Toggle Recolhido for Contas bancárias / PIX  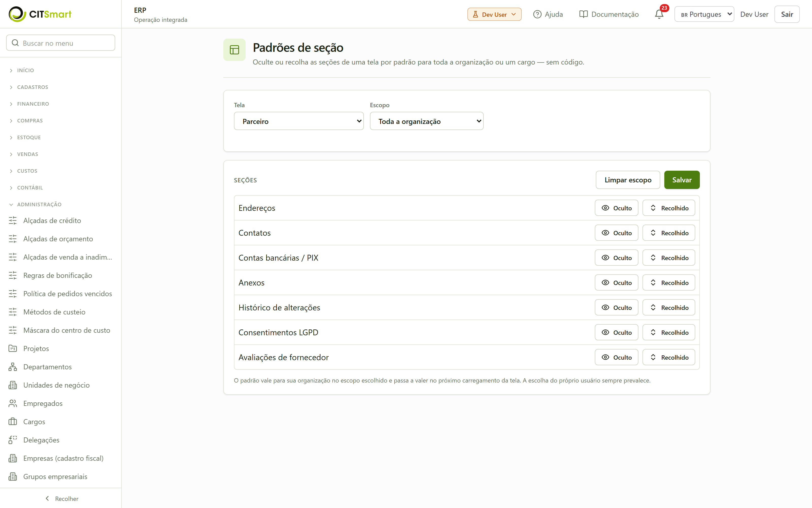click(x=669, y=258)
